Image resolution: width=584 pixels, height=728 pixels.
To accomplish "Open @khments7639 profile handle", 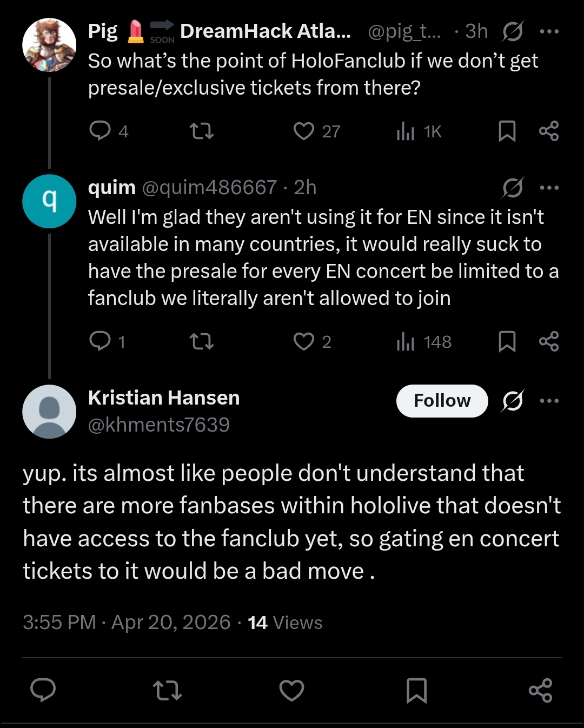I will pyautogui.click(x=159, y=425).
